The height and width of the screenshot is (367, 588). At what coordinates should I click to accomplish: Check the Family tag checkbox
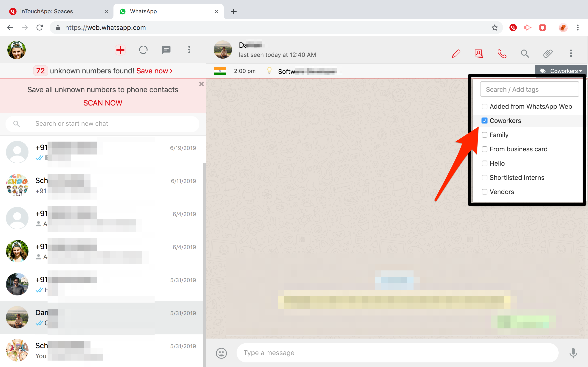coord(484,135)
